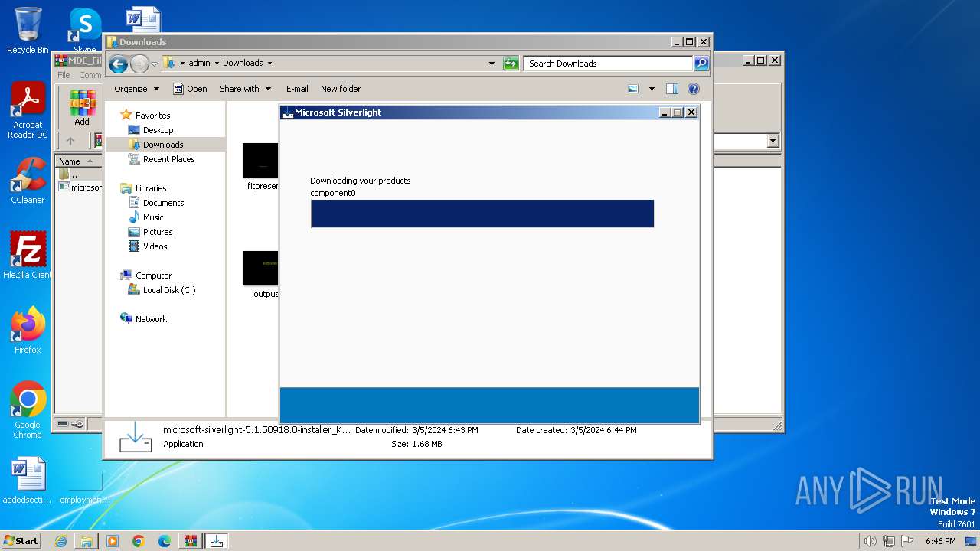Image resolution: width=980 pixels, height=551 pixels.
Task: Click up-folder arrow in WinRAR window
Action: [x=70, y=141]
